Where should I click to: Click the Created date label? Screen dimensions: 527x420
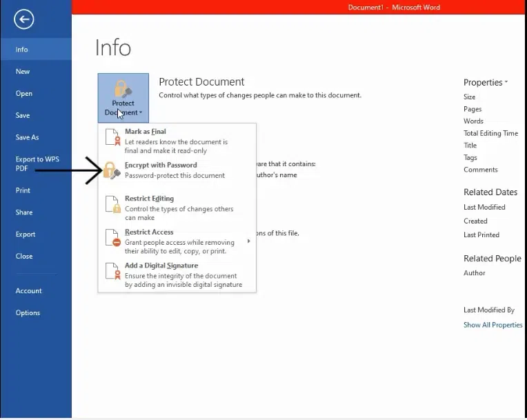tap(475, 221)
